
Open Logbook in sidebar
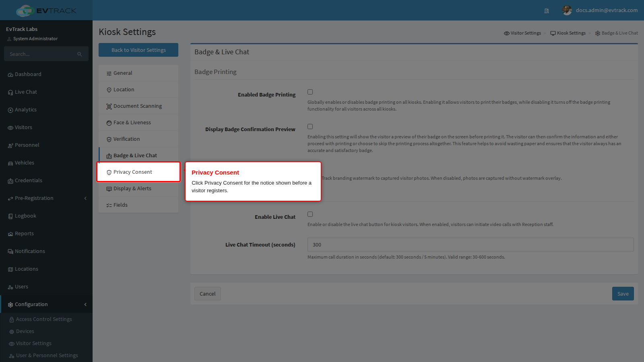[x=46, y=216]
